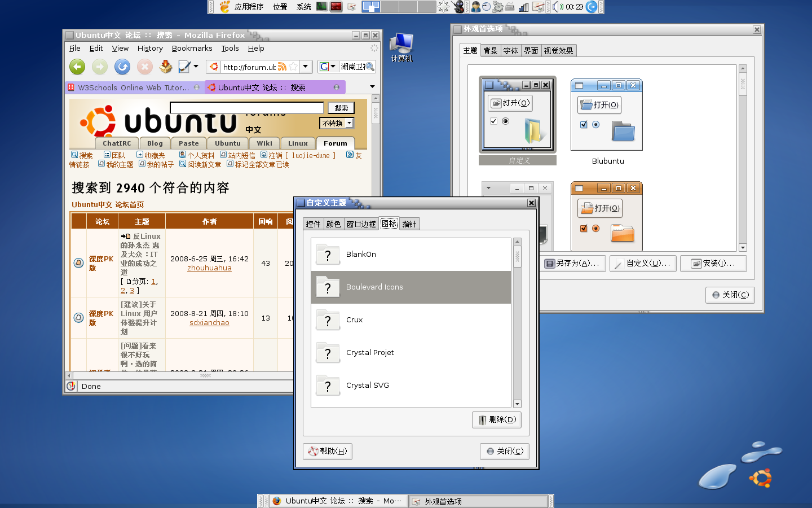The image size is (812, 508).
Task: Click the 搜索 button on forum header
Action: pos(341,108)
